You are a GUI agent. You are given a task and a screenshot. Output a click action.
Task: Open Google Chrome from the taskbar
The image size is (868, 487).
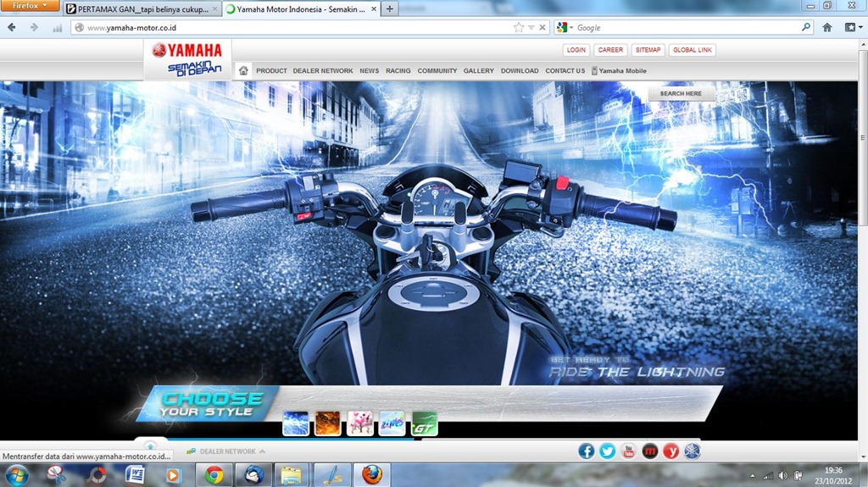point(214,475)
